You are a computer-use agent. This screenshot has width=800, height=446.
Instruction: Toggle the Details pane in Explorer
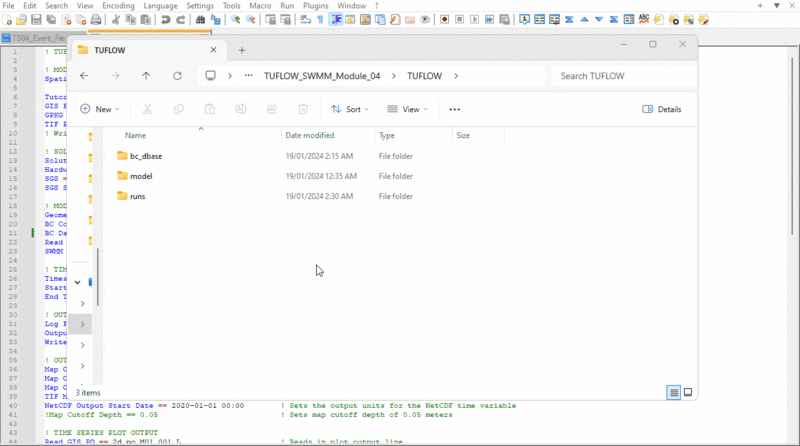pos(661,109)
